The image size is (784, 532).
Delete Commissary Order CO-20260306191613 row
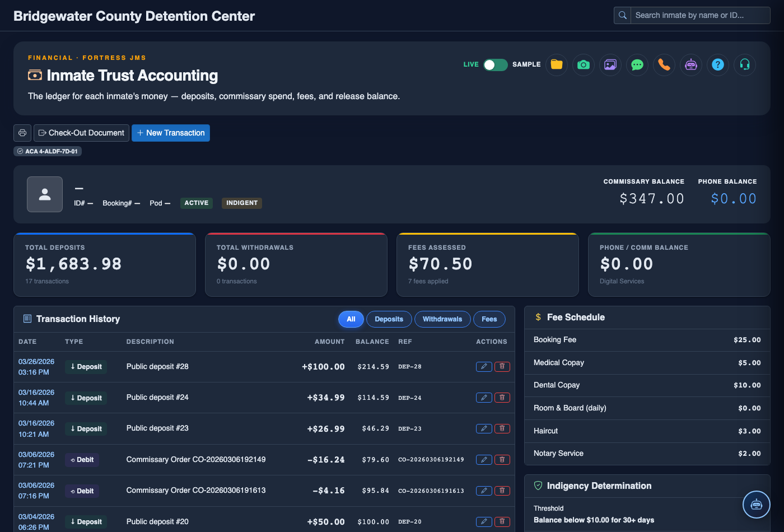click(502, 491)
